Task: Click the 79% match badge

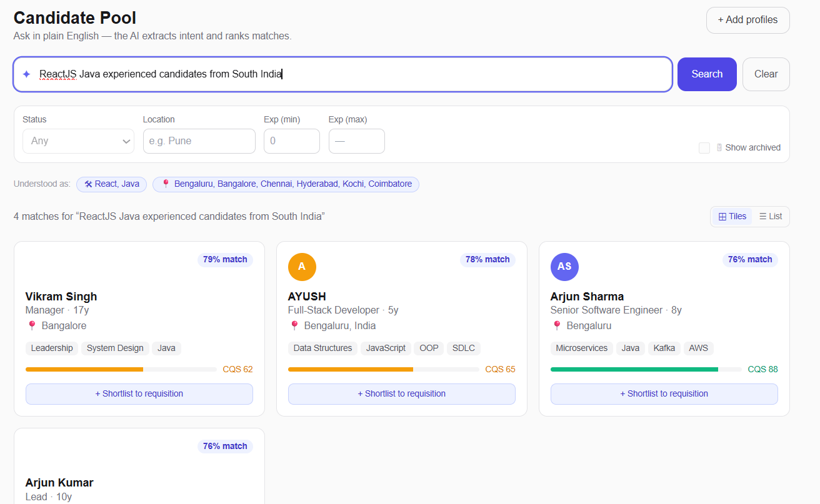Action: point(225,260)
